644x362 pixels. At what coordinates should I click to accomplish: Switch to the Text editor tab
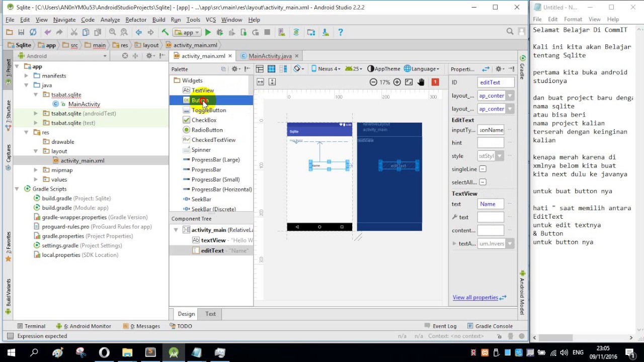tap(210, 314)
